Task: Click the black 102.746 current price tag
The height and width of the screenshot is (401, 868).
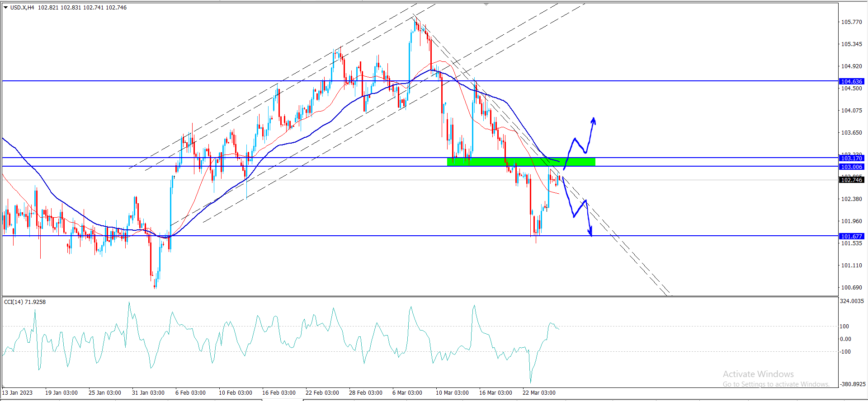Action: click(851, 180)
